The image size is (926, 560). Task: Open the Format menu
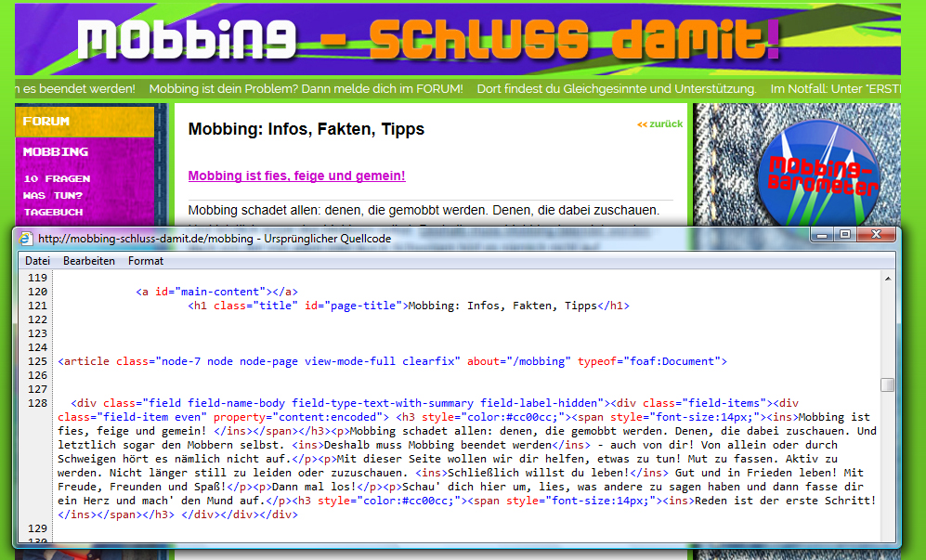click(x=145, y=261)
